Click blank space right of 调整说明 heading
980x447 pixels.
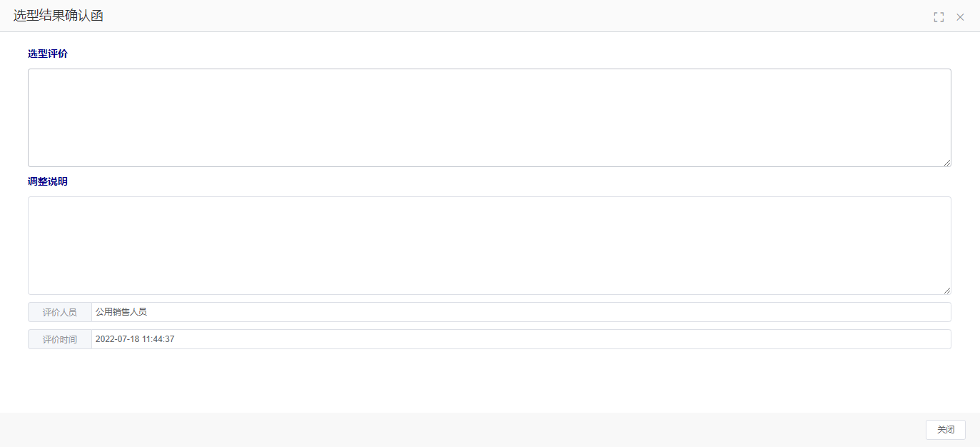pos(500,181)
